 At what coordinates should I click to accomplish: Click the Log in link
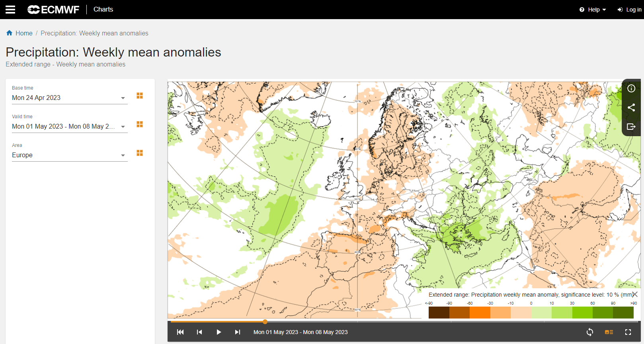tap(630, 10)
